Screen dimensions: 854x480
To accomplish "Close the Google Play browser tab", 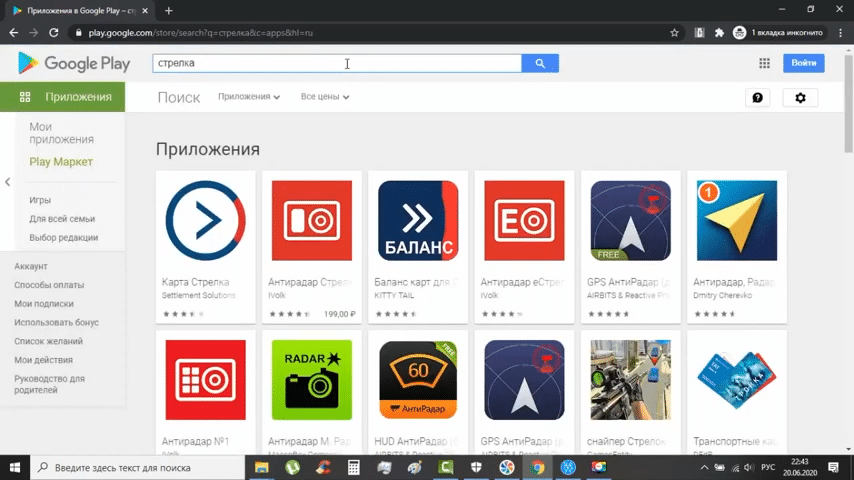I will point(145,10).
